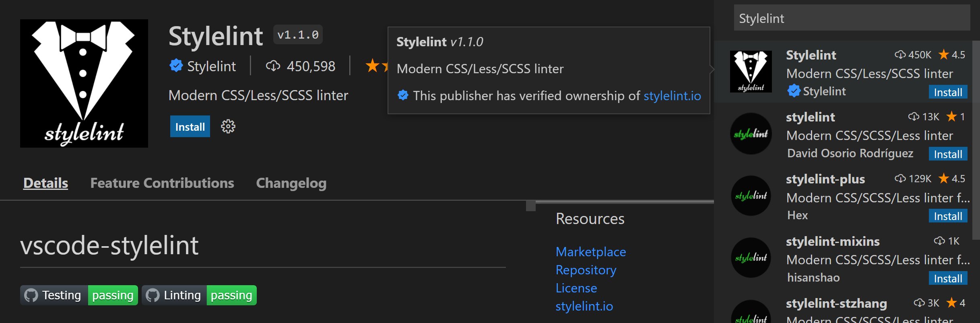Click the verified badge in the first search result
This screenshot has width=980, height=323.
pos(794,91)
